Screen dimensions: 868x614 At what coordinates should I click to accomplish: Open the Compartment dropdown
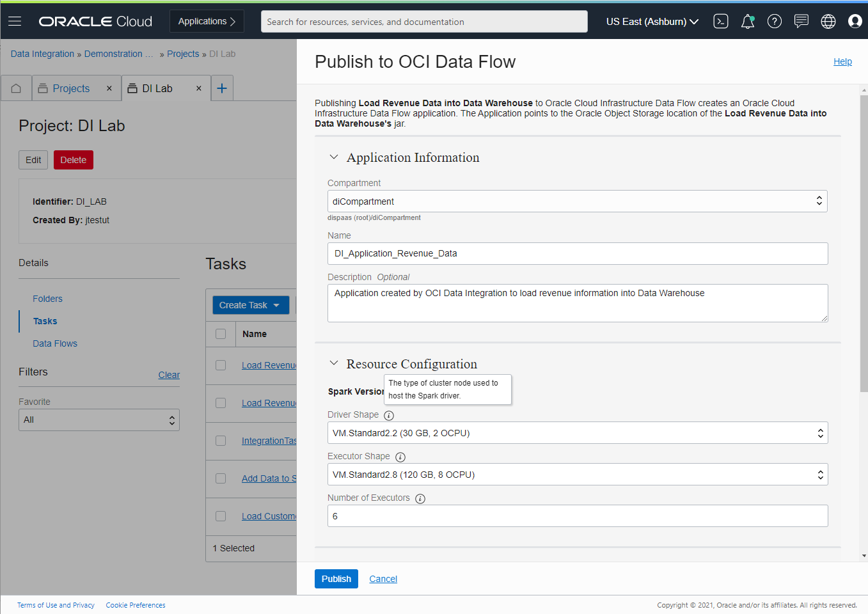[819, 200]
